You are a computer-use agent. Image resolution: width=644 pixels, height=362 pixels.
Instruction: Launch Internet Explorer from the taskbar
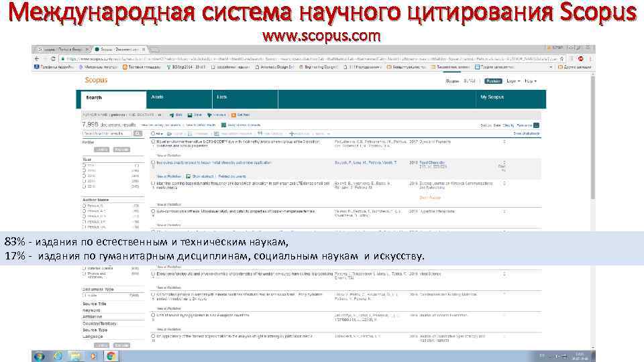click(58, 356)
